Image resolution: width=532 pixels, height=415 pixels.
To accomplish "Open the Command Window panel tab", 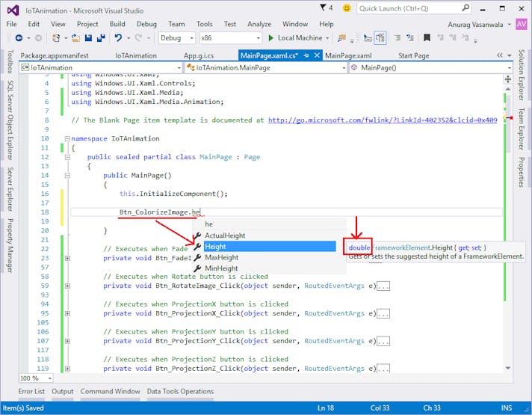I will pos(111,391).
